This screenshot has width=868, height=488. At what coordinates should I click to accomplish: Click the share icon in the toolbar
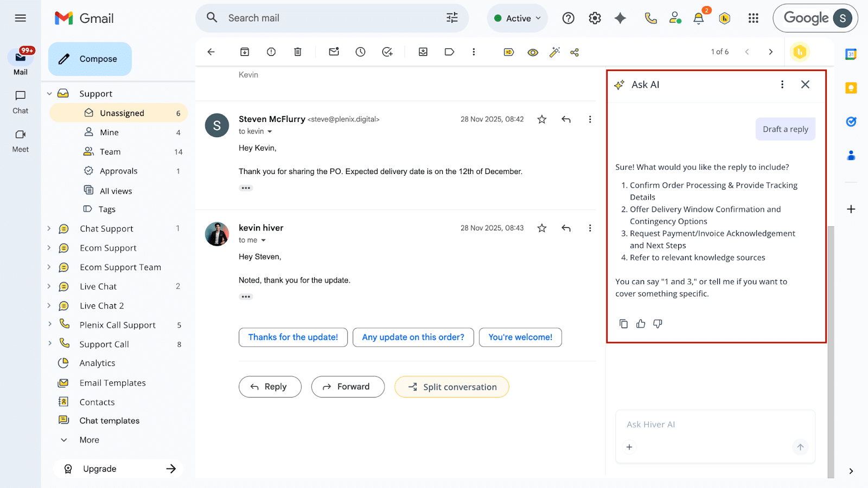tap(575, 52)
